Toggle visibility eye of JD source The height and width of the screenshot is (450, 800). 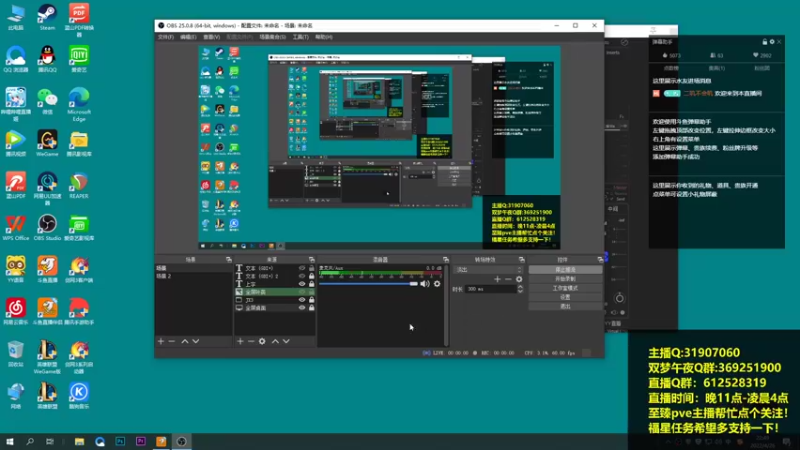pos(302,300)
